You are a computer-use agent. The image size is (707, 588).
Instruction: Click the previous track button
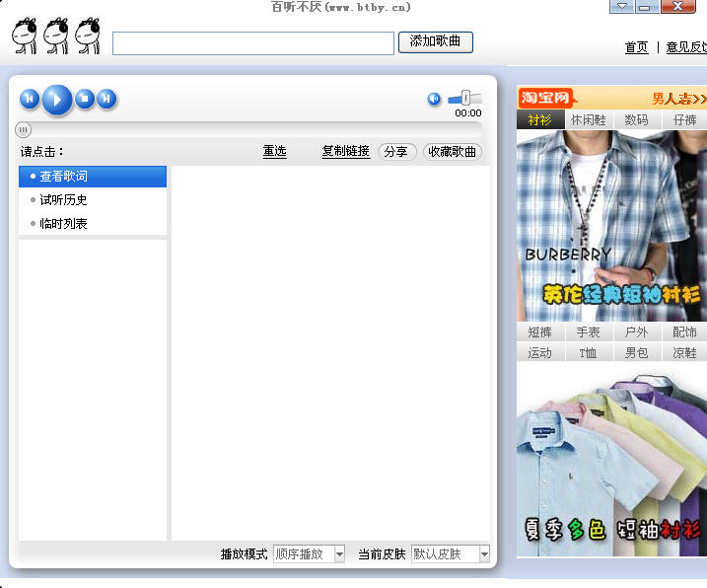pyautogui.click(x=30, y=99)
